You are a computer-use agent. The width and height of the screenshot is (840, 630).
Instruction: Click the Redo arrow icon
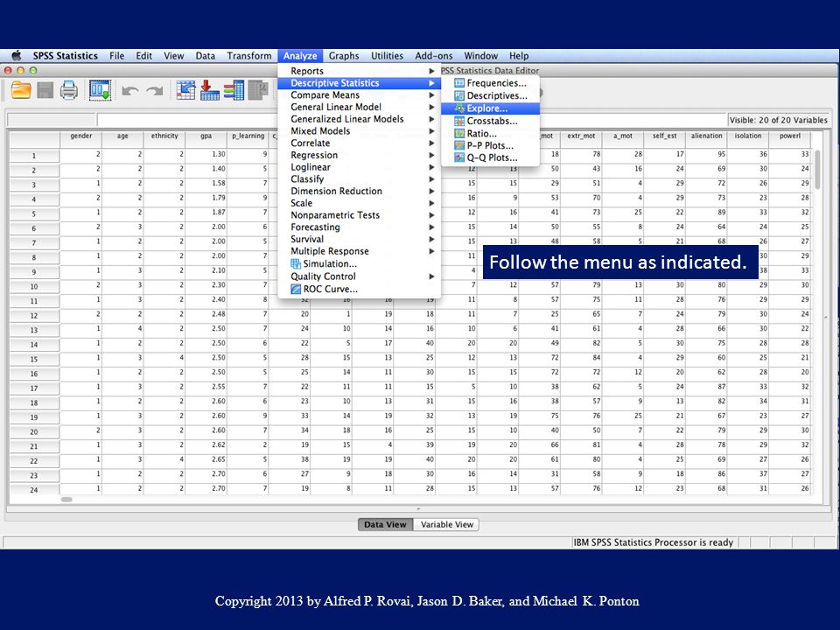pyautogui.click(x=155, y=91)
